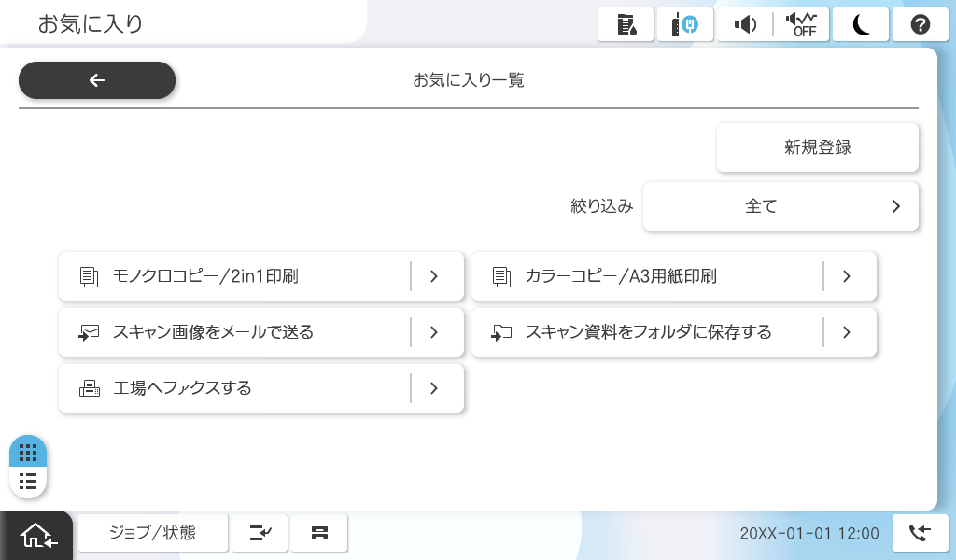Viewport: 956px width, 560px height.
Task: Open the 絞り込み filter dropdown showing 全て
Action: (780, 206)
